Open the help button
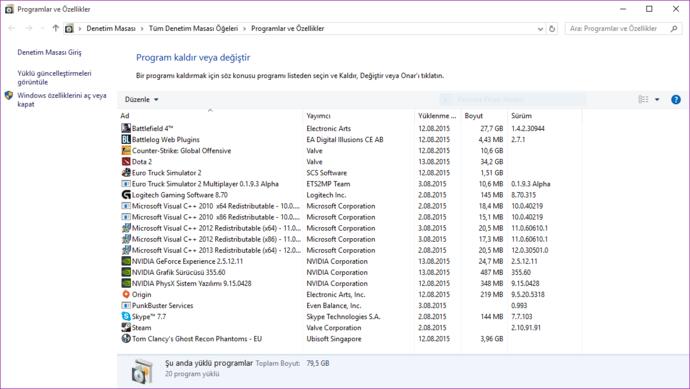The width and height of the screenshot is (690, 389). coord(675,99)
